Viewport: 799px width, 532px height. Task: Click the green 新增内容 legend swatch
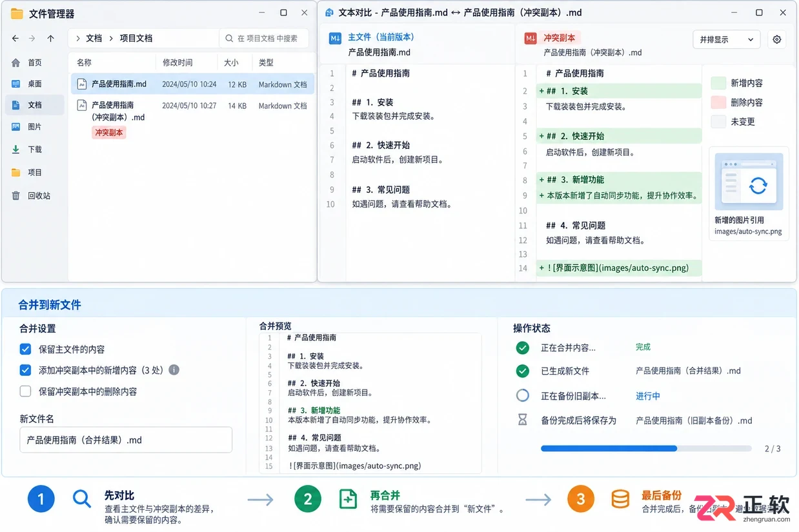pyautogui.click(x=718, y=83)
